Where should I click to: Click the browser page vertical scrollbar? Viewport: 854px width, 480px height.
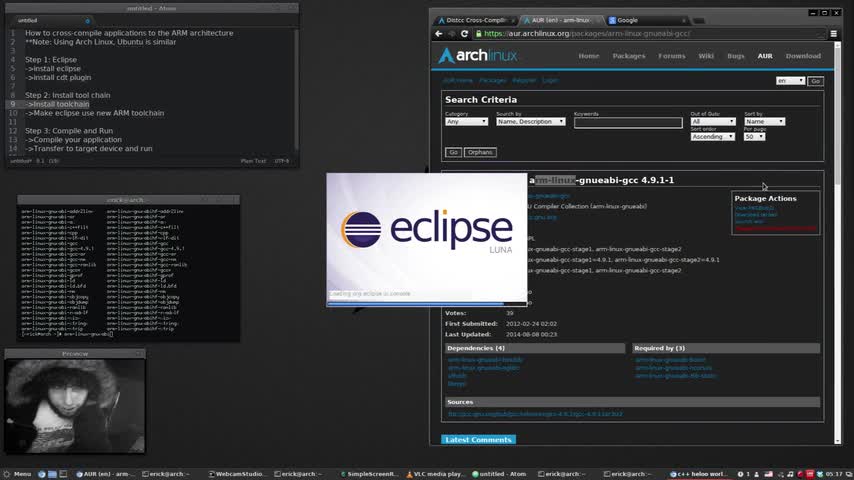[x=838, y=242]
